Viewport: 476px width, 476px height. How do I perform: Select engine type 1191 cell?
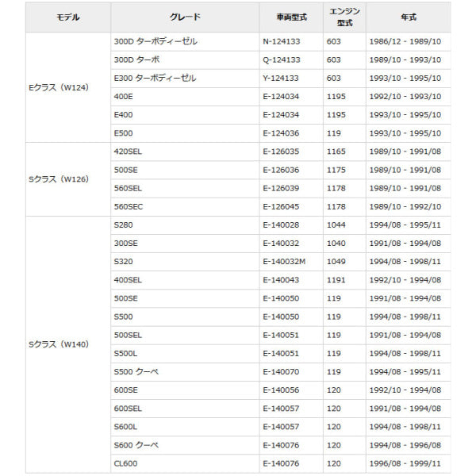click(336, 279)
